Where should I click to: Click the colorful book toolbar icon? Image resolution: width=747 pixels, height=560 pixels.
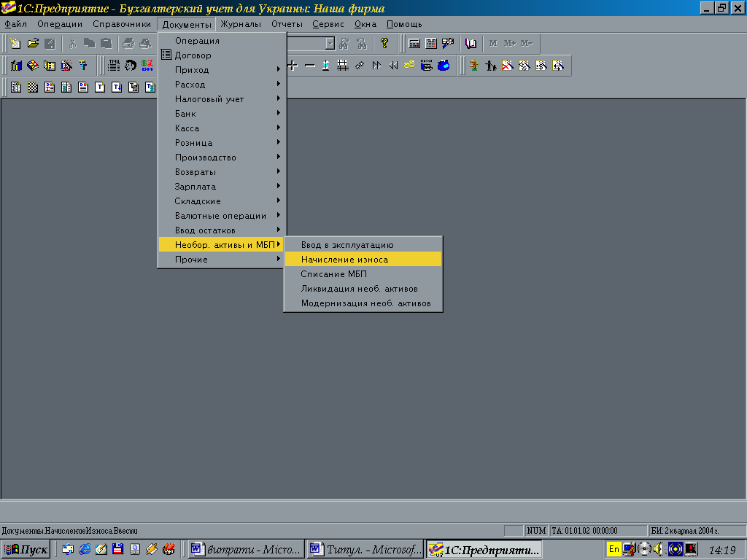32,65
